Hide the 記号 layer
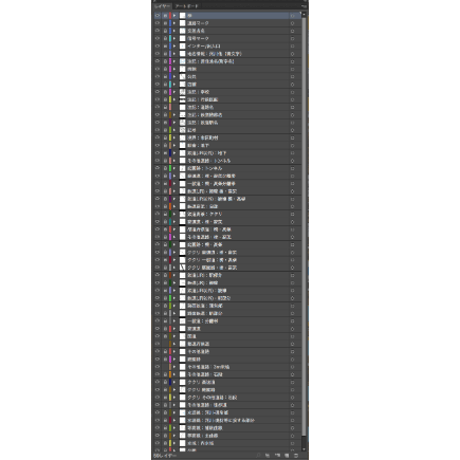 click(x=157, y=130)
